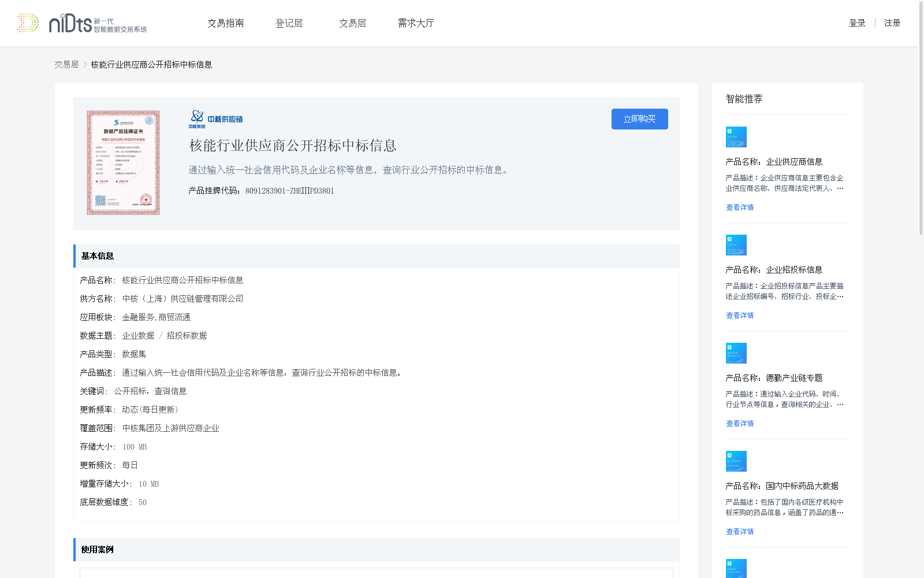This screenshot has width=924, height=578.
Task: Click the 企业数据 data theme
Action: point(138,336)
